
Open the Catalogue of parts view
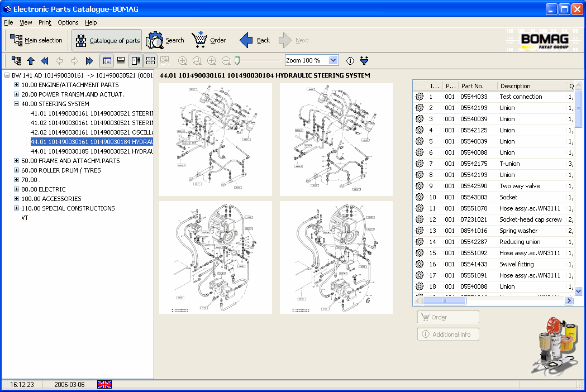coord(107,40)
